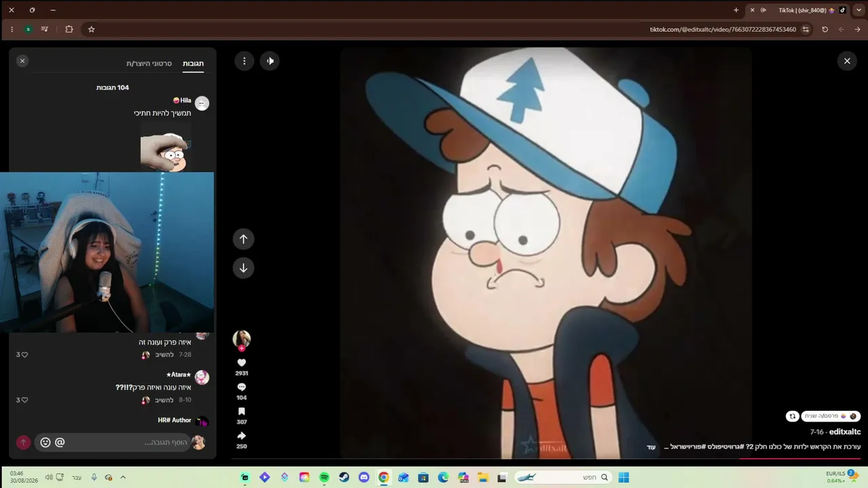Viewport: 868px width, 488px height.
Task: Close the video viewer with the X button
Action: tap(847, 61)
